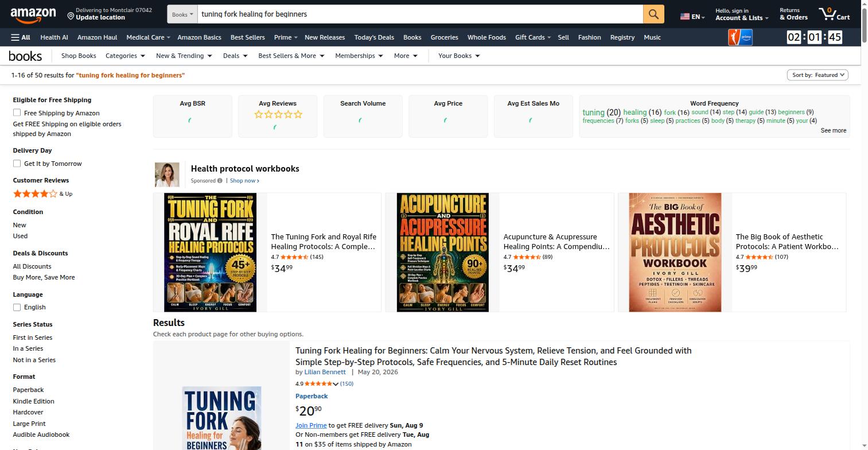Image resolution: width=868 pixels, height=450 pixels.
Task: Click 'tuning (20)' word frequency term
Action: 602,113
